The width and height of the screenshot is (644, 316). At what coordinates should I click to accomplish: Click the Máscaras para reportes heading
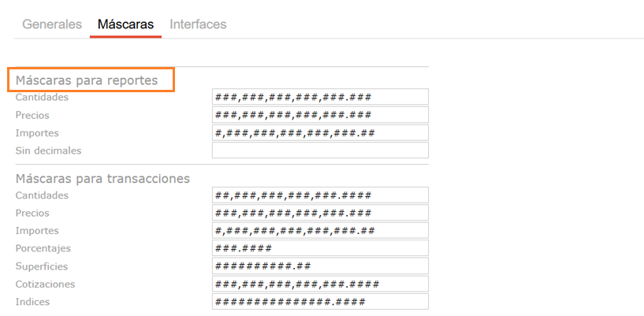(91, 80)
